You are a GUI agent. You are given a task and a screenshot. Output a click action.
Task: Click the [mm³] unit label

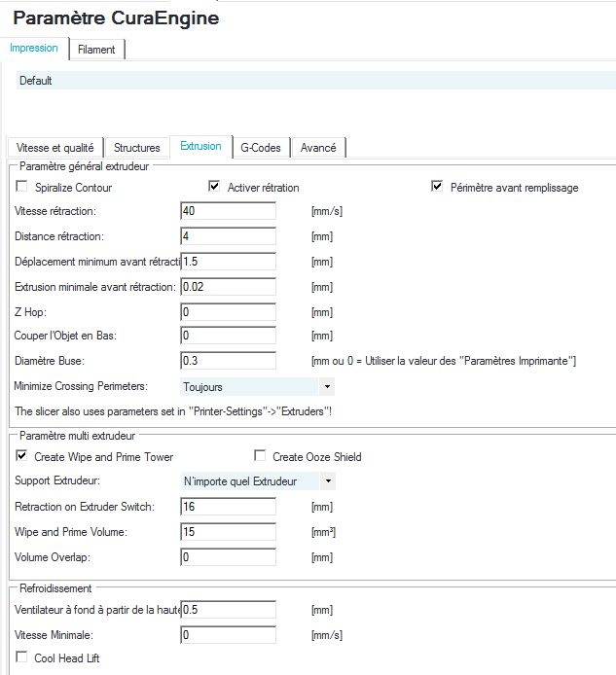[x=323, y=532]
